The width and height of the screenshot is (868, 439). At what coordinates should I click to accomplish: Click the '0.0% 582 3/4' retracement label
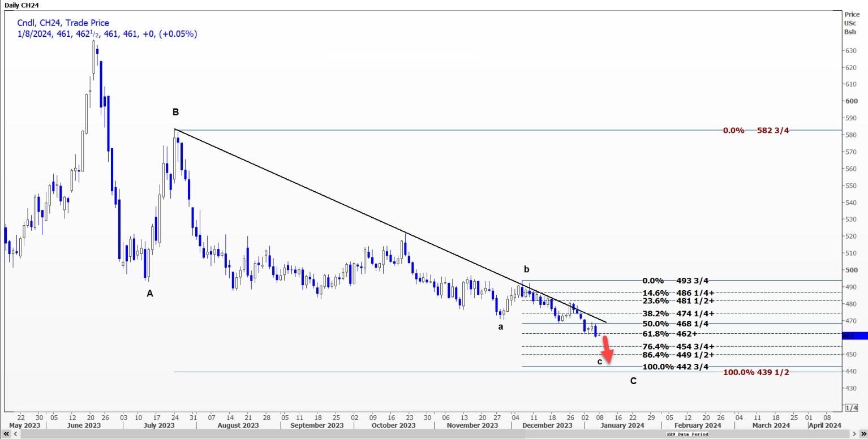(756, 131)
